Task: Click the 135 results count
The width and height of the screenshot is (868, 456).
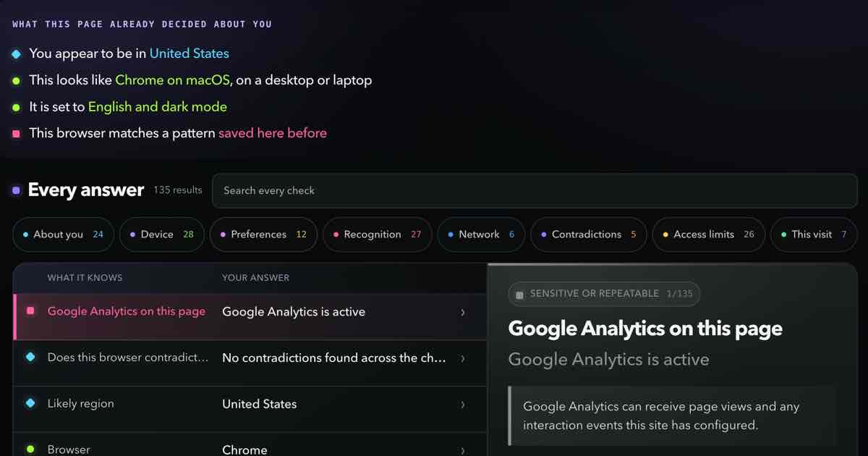Action: coord(178,190)
